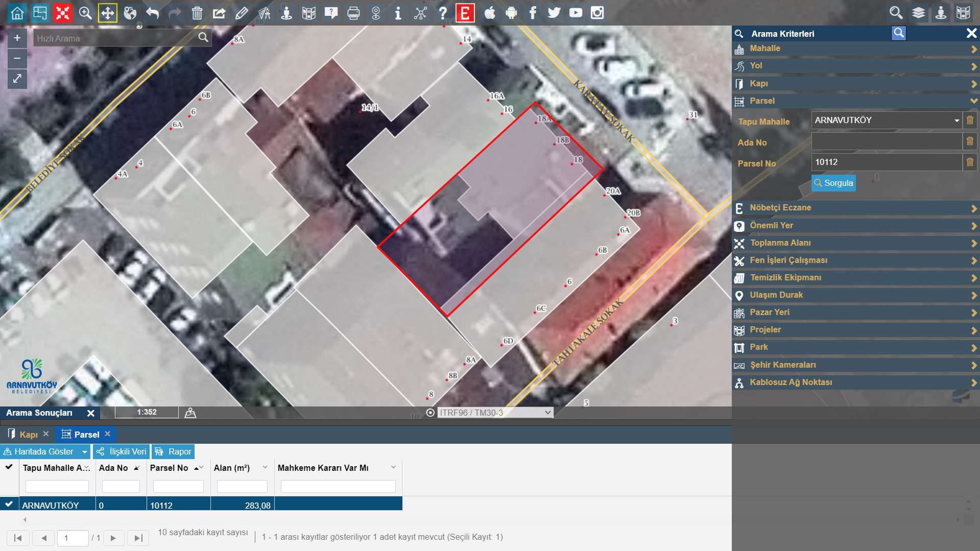Click the nöbetçi eczane red E icon
The image size is (980, 551).
(x=465, y=13)
